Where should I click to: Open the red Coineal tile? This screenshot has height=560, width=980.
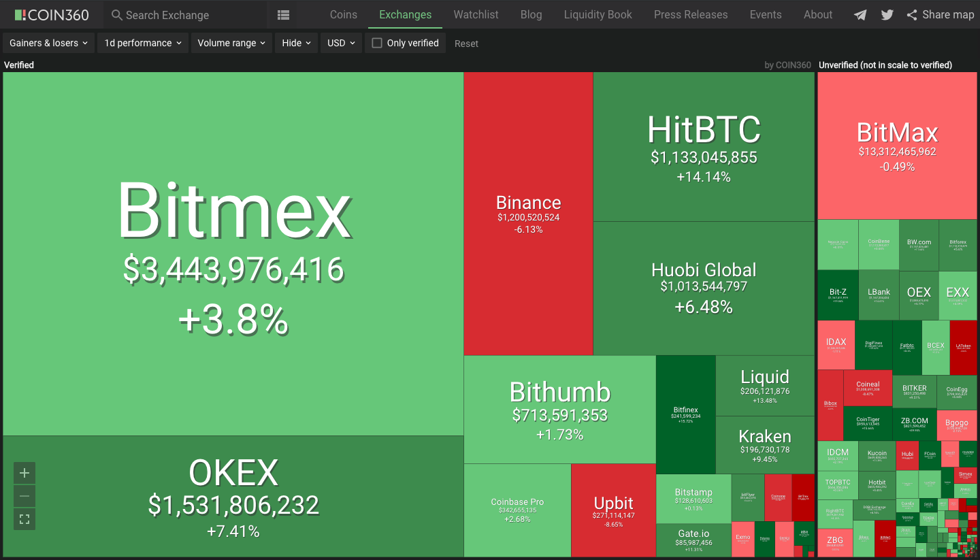pos(868,389)
